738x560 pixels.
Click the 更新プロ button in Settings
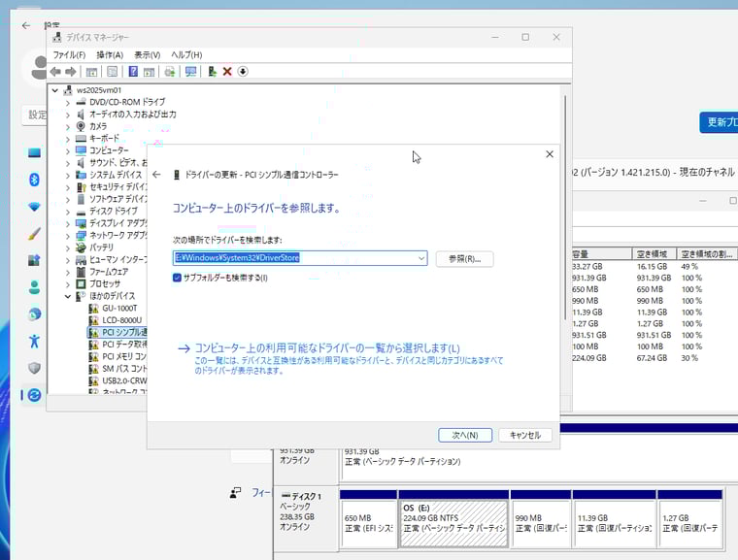coord(719,122)
